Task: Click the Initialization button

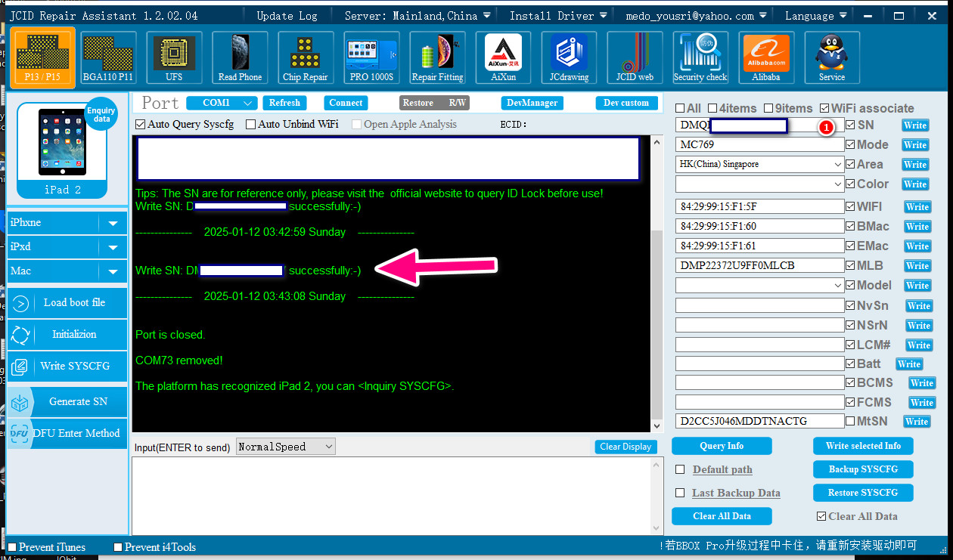Action: tap(67, 335)
